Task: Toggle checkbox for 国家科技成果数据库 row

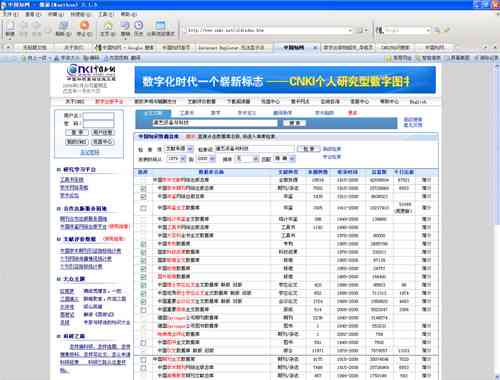Action: tap(143, 252)
